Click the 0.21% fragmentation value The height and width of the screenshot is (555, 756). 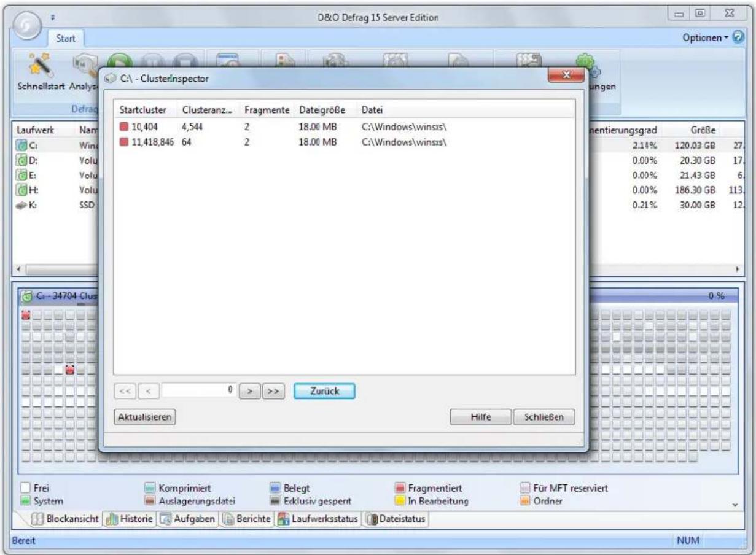pos(644,206)
